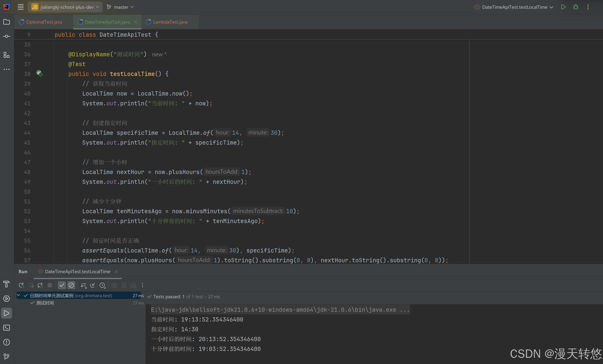Show more tool windows ellipsis
This screenshot has height=364, width=603.
pos(7,69)
